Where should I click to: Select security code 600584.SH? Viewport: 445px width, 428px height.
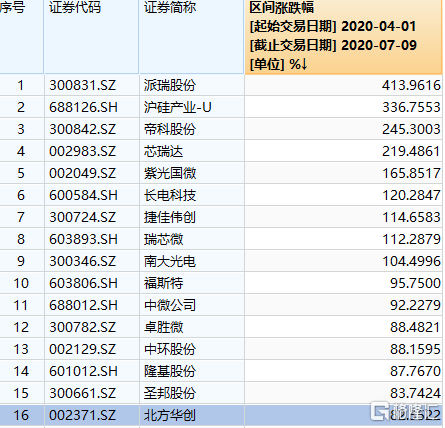click(x=83, y=195)
